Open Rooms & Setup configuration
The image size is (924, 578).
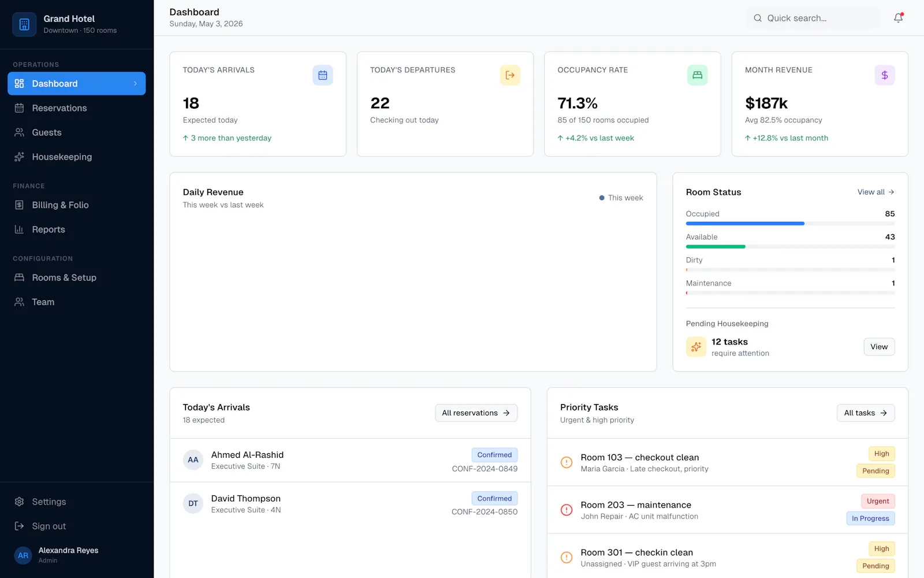pos(77,277)
